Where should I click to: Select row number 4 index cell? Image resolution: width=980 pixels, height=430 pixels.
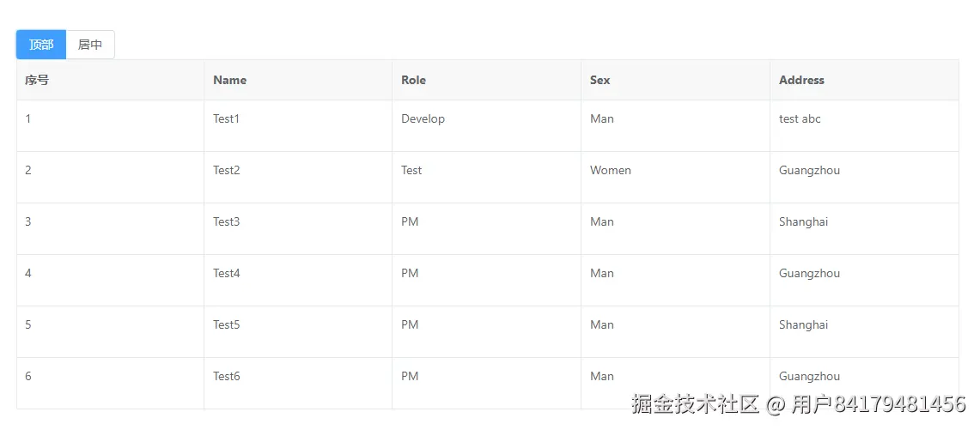point(28,274)
